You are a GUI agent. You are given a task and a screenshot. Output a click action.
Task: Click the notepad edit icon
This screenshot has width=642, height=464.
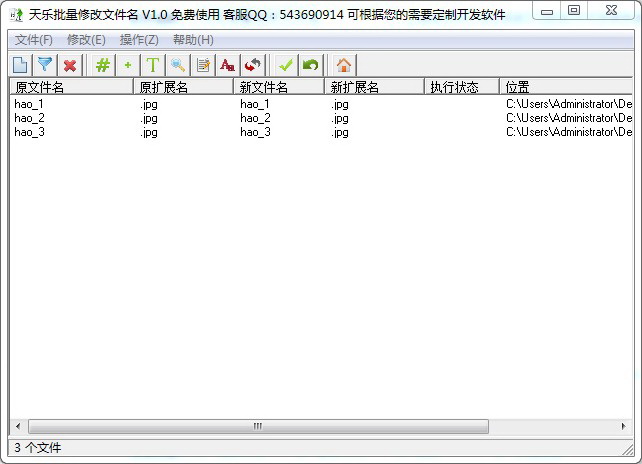click(x=203, y=65)
